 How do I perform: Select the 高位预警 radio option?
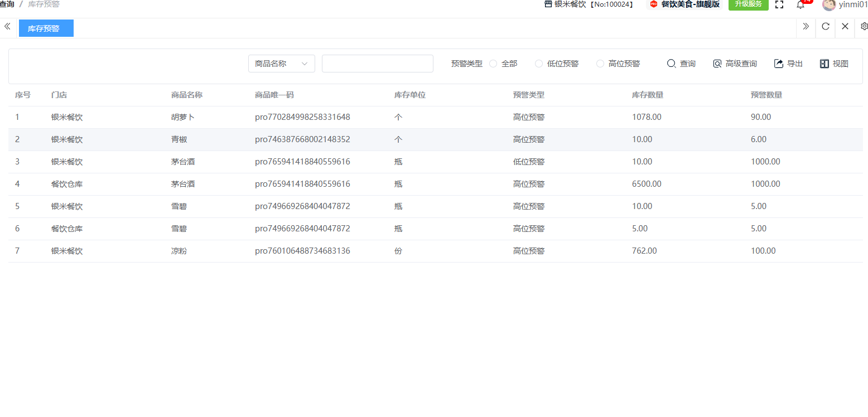pyautogui.click(x=600, y=64)
